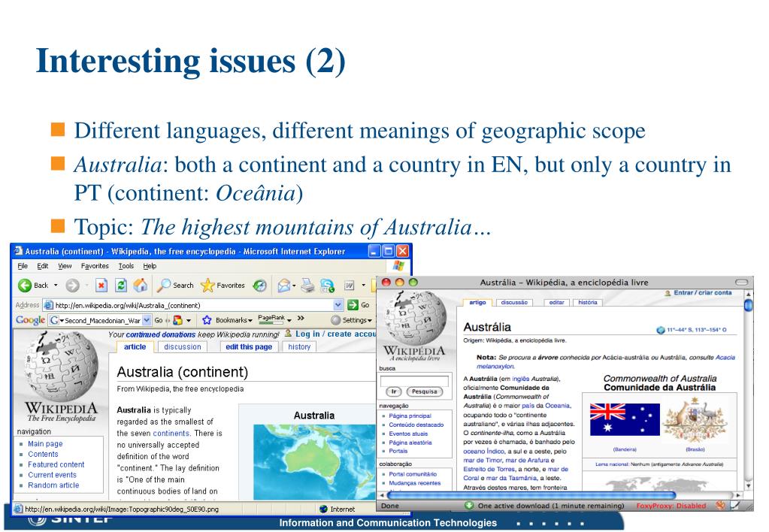Image resolution: width=769 pixels, height=532 pixels.
Task: Click the Wikipédia busca search field
Action: pos(414,380)
